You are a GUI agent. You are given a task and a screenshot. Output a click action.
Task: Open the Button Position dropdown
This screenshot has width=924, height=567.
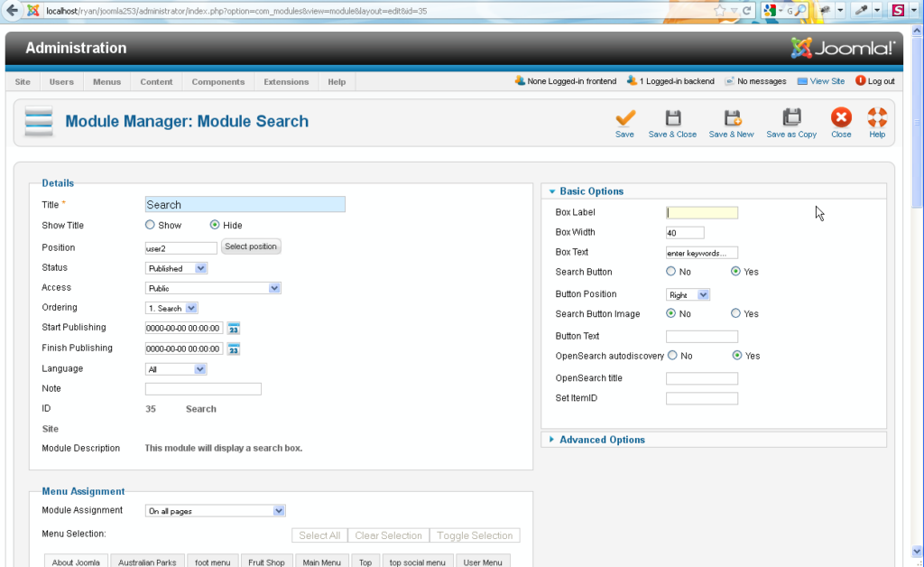(x=688, y=295)
